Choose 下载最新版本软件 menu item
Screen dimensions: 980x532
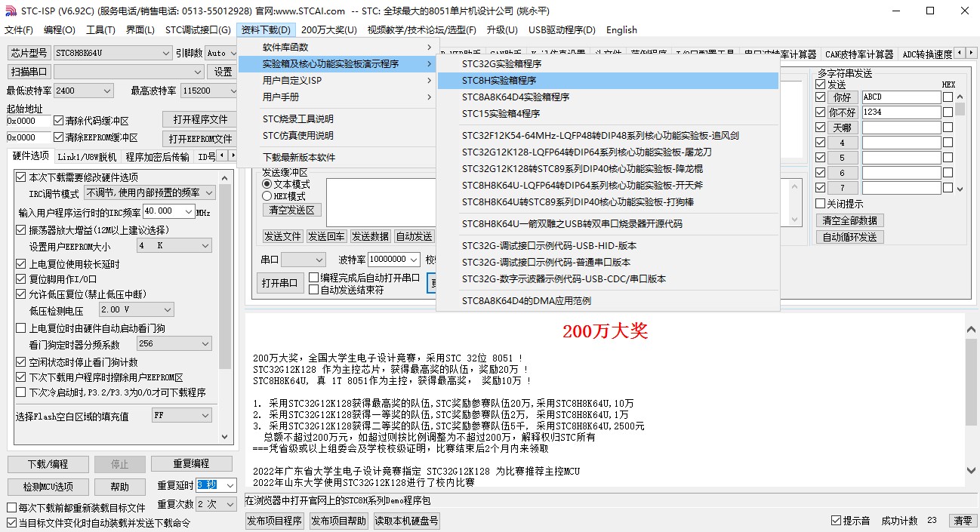pyautogui.click(x=337, y=157)
